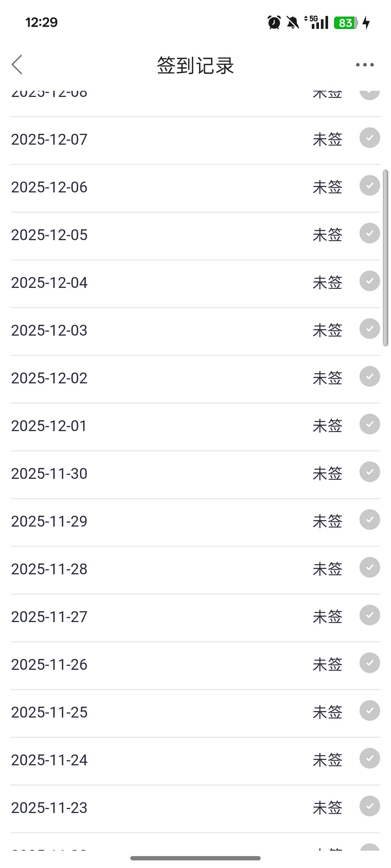Tap the 12:29 status bar clock
This screenshot has height=868, width=391.
(41, 22)
